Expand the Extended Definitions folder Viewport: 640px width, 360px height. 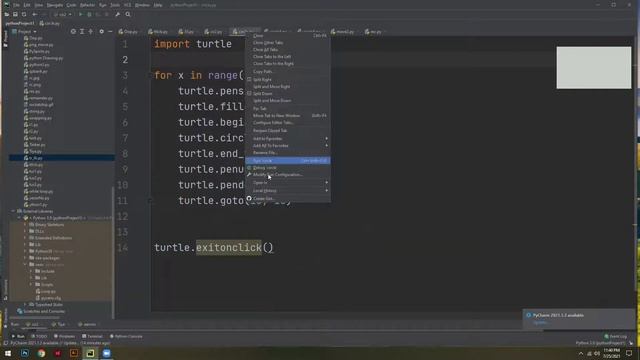[25, 238]
